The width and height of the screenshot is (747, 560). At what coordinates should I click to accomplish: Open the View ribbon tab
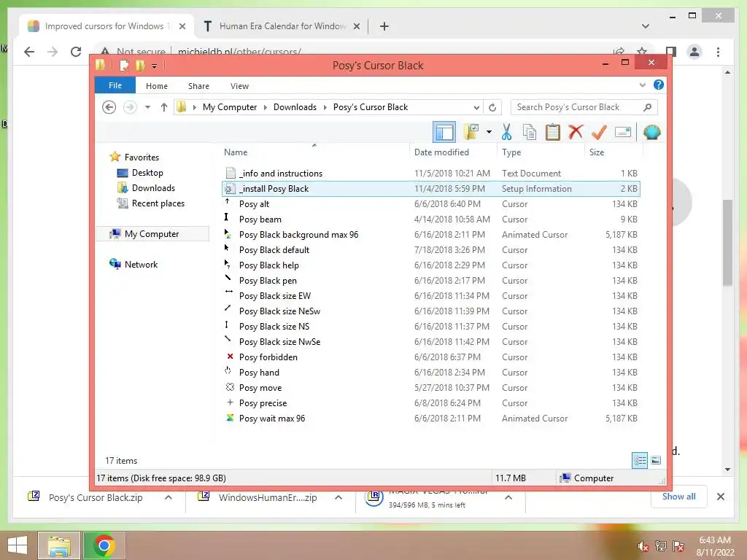point(239,86)
